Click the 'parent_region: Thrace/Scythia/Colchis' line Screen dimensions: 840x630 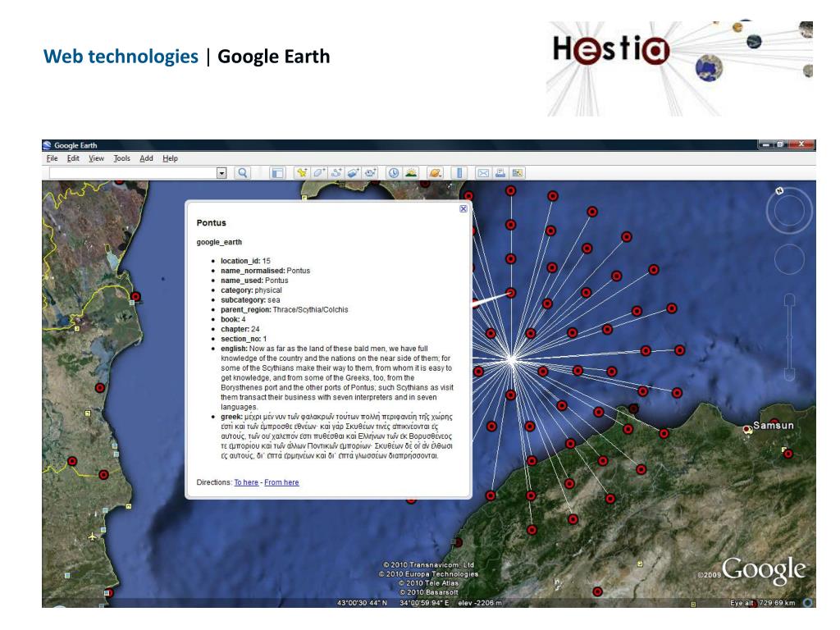coord(285,309)
